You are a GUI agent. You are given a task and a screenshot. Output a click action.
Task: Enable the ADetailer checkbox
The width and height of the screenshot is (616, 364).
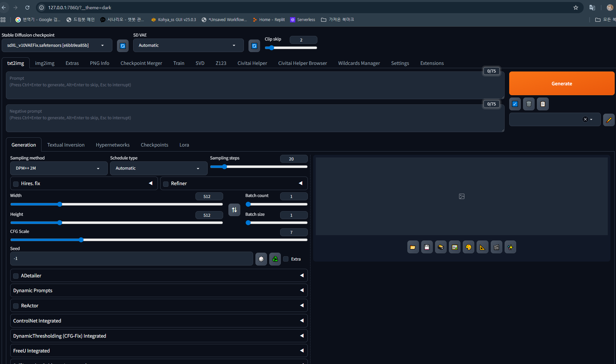[x=16, y=276]
